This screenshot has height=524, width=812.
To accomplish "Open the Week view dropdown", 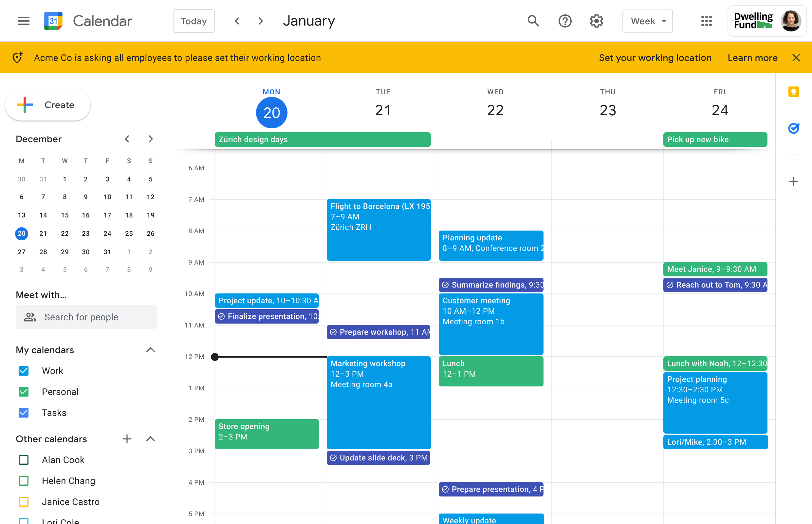I will [x=647, y=21].
